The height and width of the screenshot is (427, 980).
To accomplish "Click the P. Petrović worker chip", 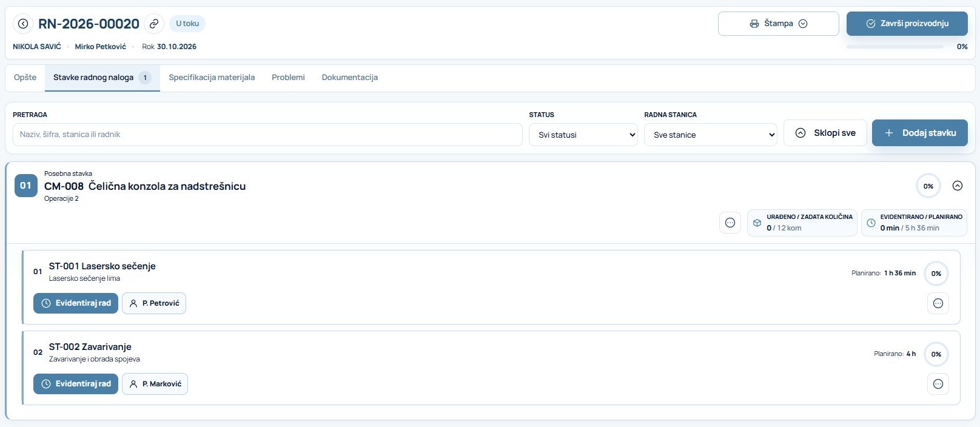I will click(154, 303).
